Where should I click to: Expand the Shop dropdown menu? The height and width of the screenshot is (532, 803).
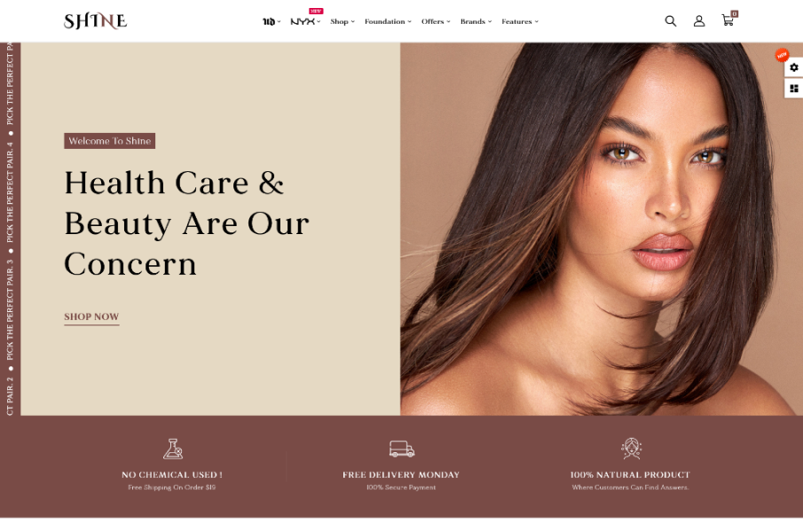click(342, 21)
